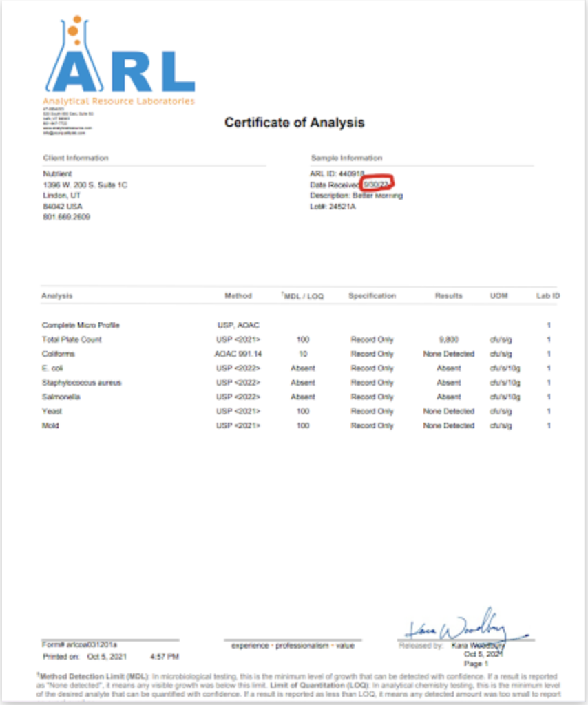Click 'cfu/s/10g' in the Salmonella row
Screen dimensions: 588x705
[505, 397]
